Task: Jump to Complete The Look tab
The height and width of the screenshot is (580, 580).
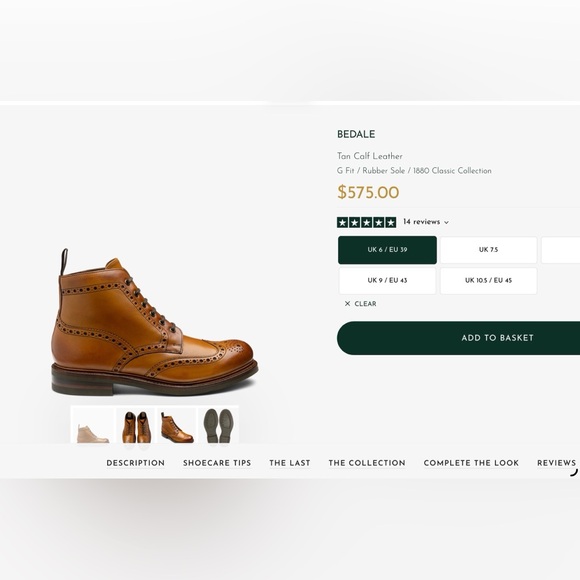Action: pos(471,463)
